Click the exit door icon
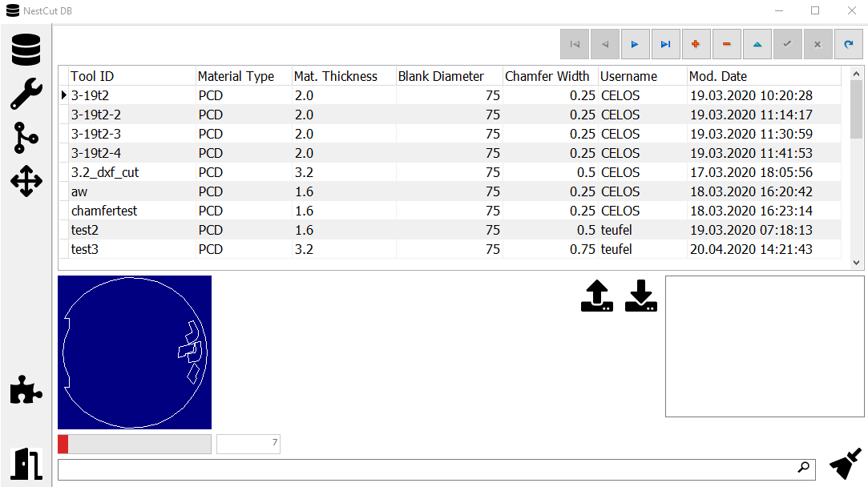The image size is (868, 487). tap(26, 464)
